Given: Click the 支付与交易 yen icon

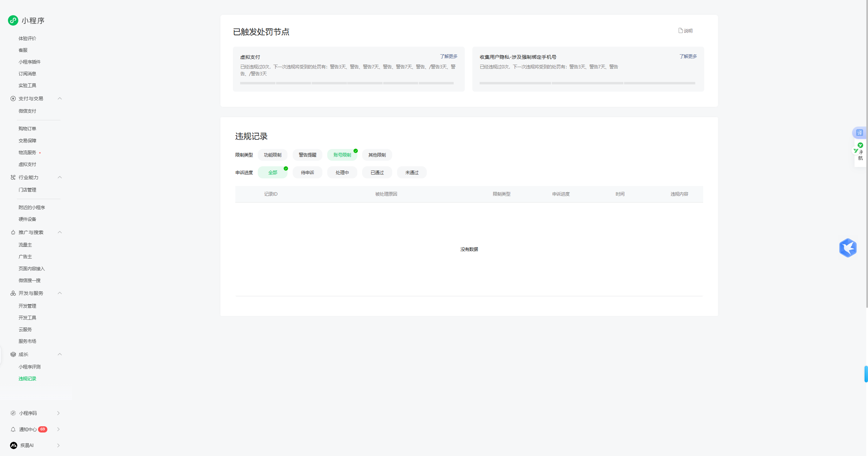Looking at the screenshot, I should click(13, 99).
